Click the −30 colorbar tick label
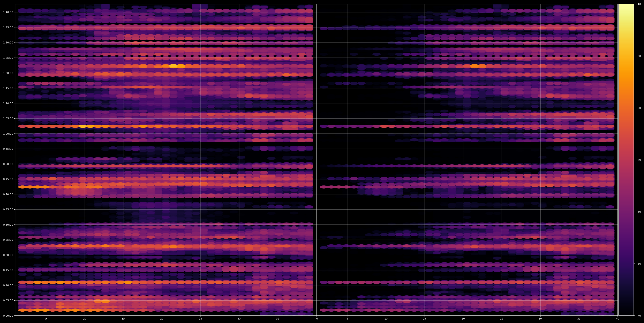 click(x=638, y=108)
